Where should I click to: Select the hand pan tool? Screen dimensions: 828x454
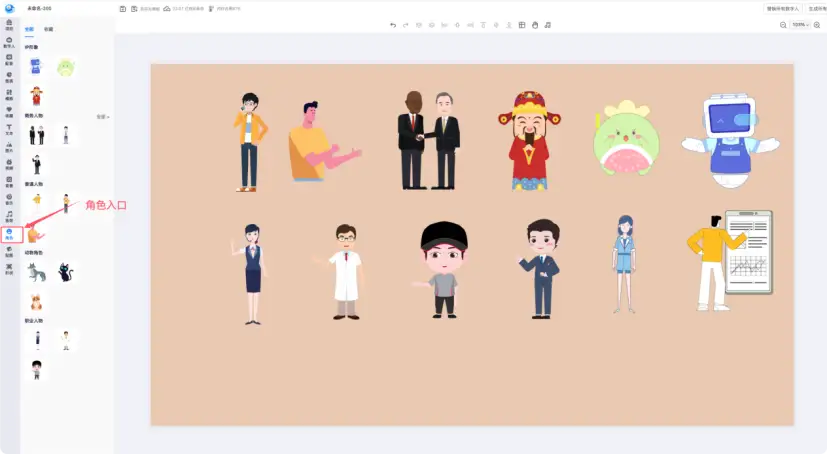coord(535,24)
